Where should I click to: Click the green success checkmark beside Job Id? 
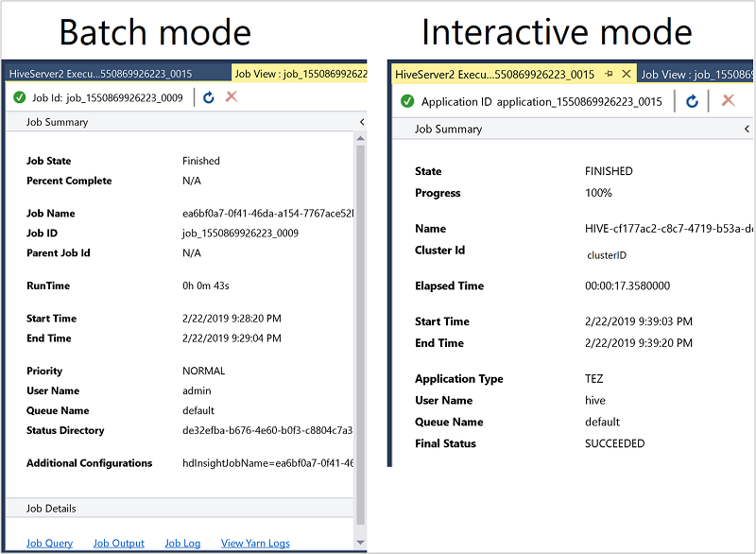coord(20,96)
